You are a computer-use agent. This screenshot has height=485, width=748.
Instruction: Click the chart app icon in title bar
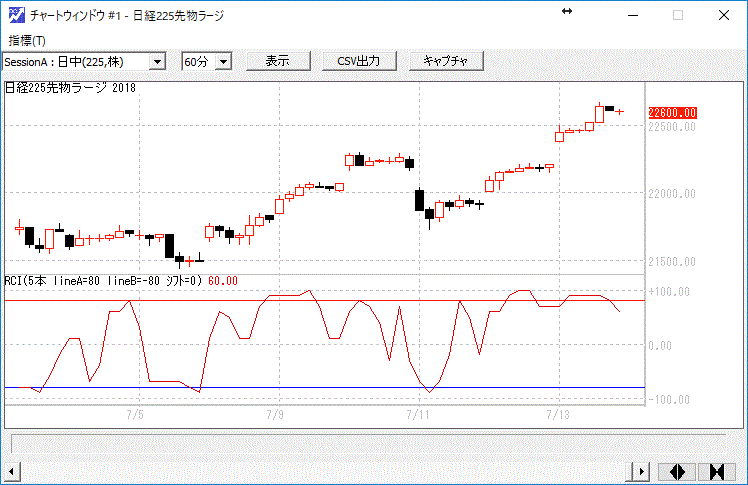point(17,15)
